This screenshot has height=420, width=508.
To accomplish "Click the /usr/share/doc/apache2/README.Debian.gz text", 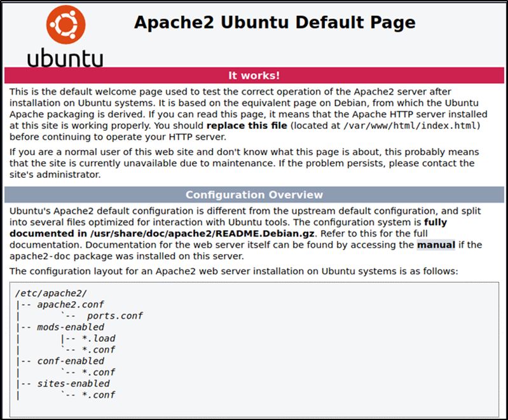I will coord(202,233).
